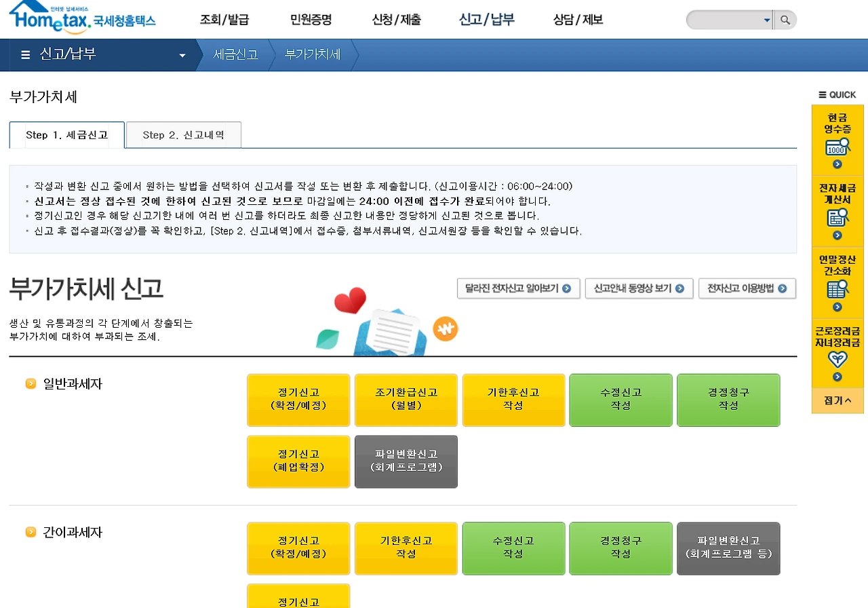The width and height of the screenshot is (868, 608).
Task: Click 일반과세자 경정청구 작성 button
Action: (728, 400)
